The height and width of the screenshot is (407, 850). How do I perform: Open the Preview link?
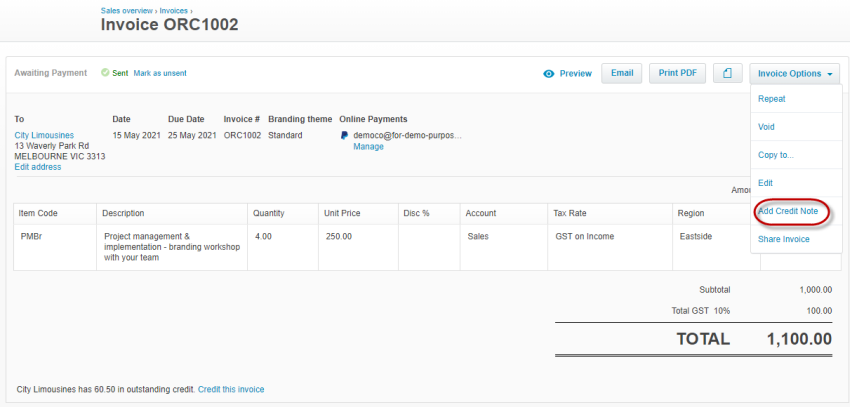[575, 74]
